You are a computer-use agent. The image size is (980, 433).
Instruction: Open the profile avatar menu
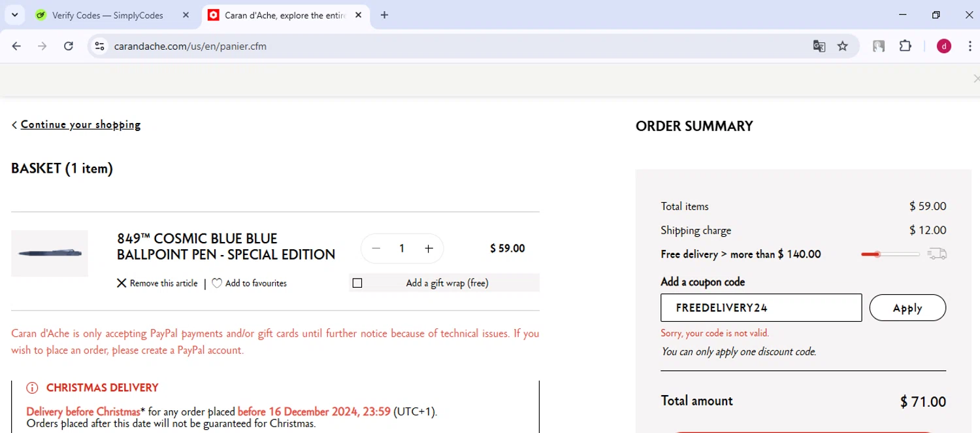[x=944, y=46]
